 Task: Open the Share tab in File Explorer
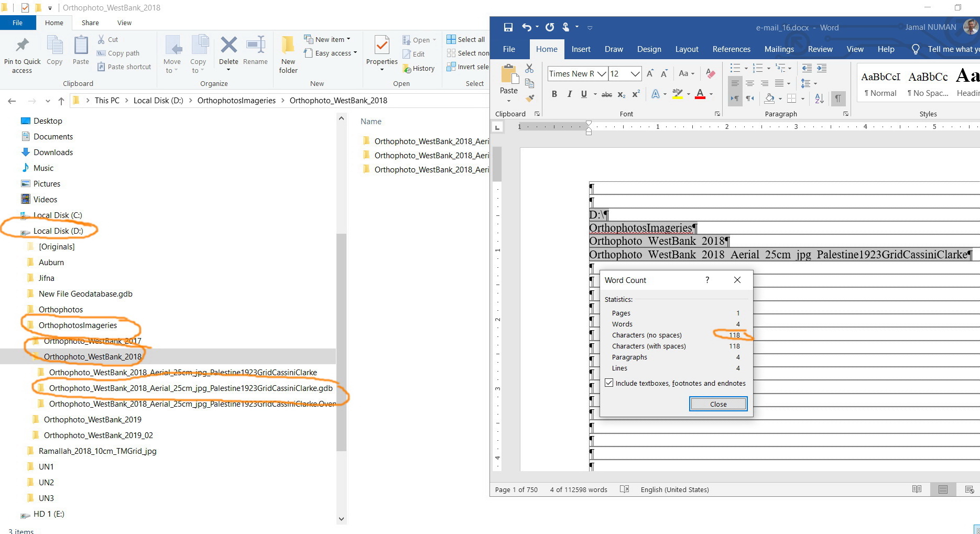pyautogui.click(x=90, y=23)
